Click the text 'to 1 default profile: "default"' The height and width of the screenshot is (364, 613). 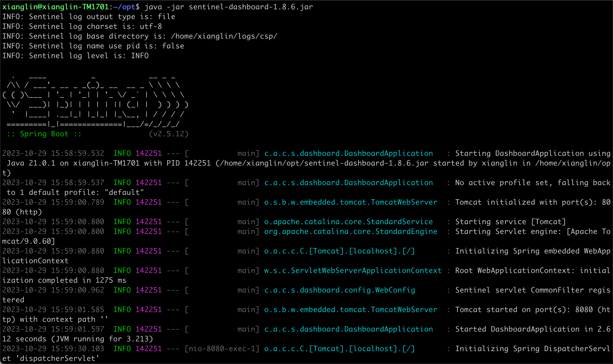pos(75,193)
